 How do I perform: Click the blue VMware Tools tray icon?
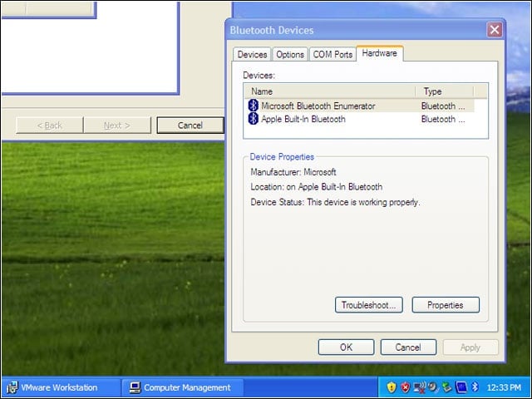461,387
